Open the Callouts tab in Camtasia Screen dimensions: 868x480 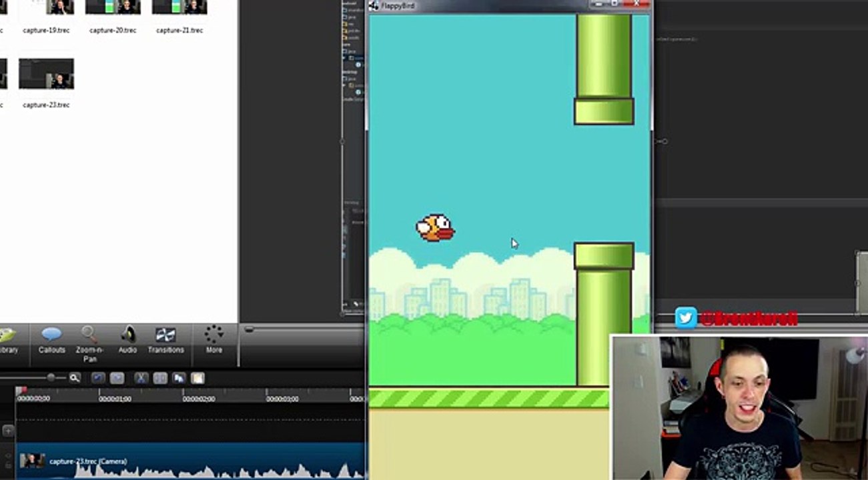pos(51,340)
